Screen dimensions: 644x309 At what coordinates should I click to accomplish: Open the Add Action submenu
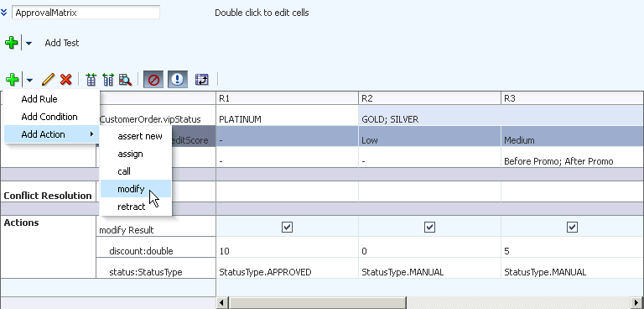tap(52, 134)
